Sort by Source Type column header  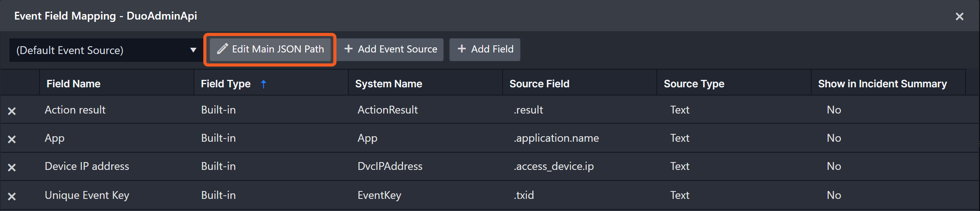tap(694, 84)
